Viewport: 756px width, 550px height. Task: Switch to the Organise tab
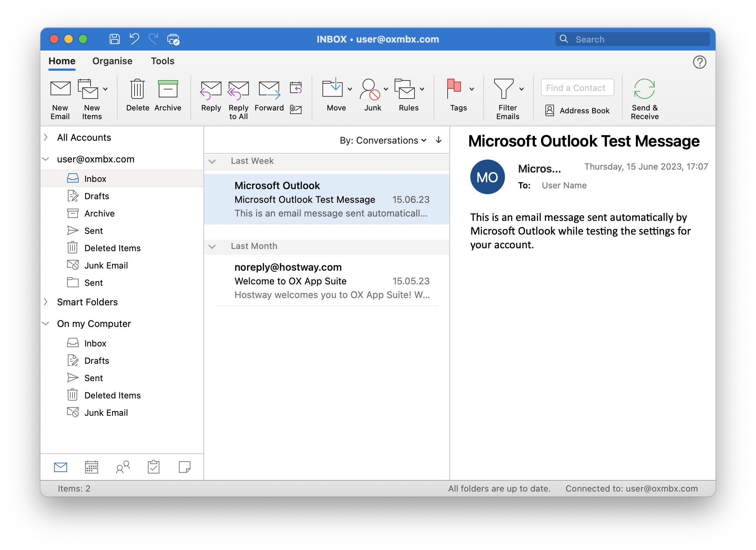(x=112, y=61)
